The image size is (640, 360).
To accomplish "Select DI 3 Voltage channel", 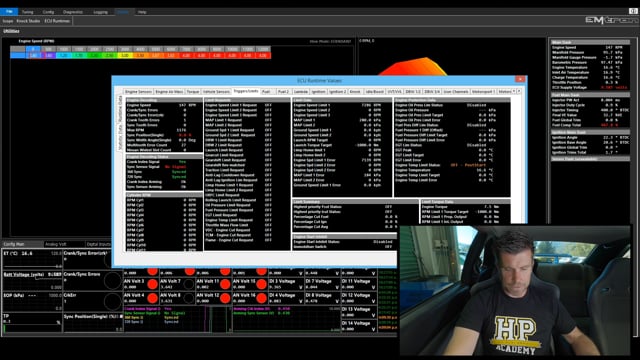I will click(287, 284).
